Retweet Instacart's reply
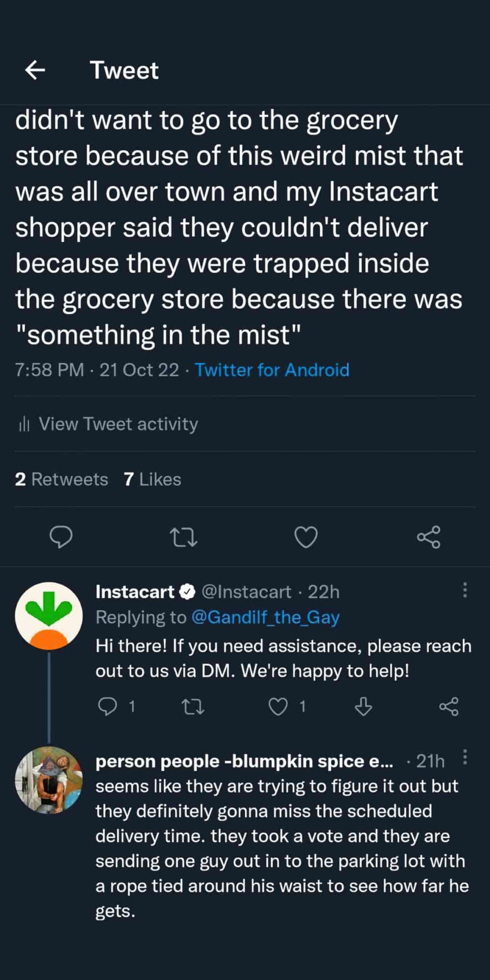Screen dimensions: 490x980 tap(193, 706)
